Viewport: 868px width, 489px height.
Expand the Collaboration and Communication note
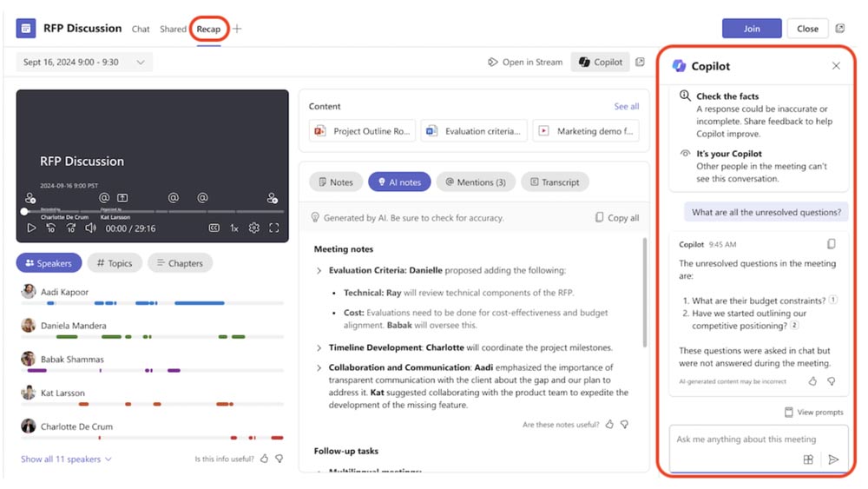tap(319, 367)
